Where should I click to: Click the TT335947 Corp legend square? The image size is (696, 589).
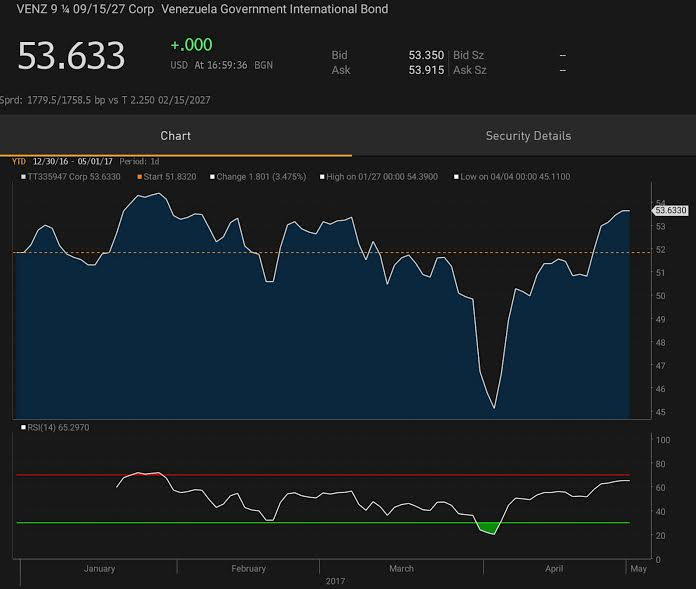(x=24, y=177)
